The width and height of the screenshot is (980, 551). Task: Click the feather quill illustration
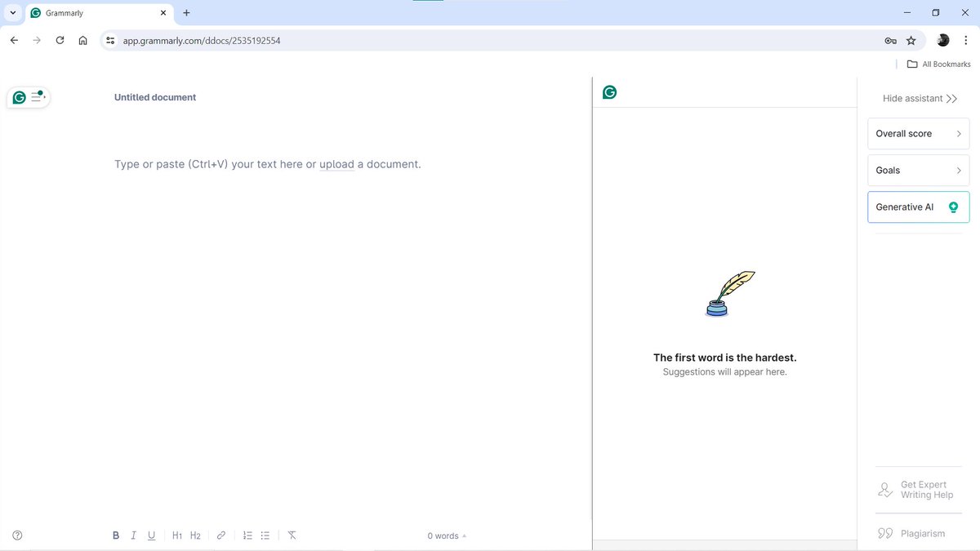(729, 294)
